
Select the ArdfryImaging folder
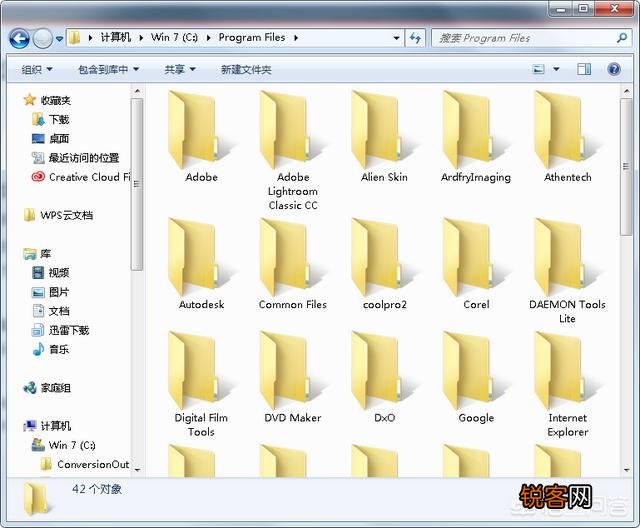(x=476, y=137)
